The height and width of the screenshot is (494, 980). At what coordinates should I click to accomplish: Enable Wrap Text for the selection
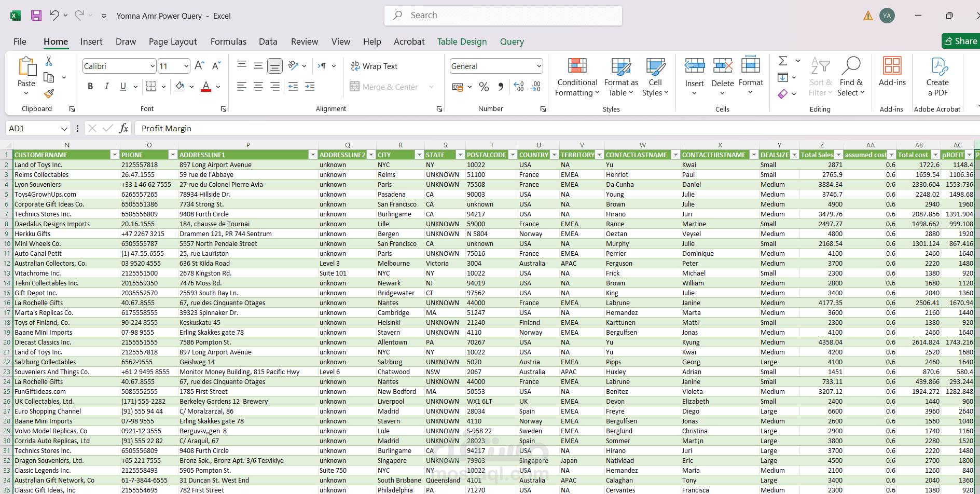[375, 66]
